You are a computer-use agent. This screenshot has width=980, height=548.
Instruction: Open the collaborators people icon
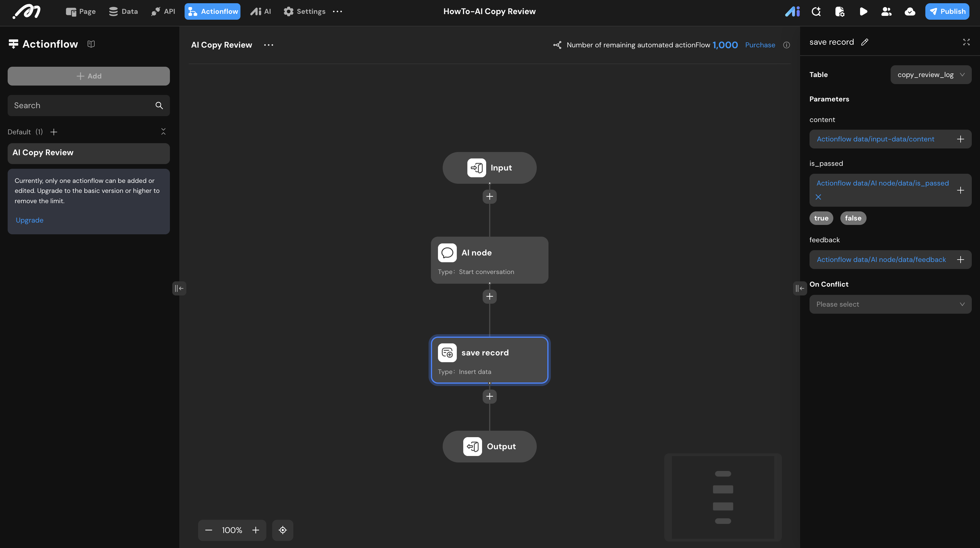tap(887, 11)
